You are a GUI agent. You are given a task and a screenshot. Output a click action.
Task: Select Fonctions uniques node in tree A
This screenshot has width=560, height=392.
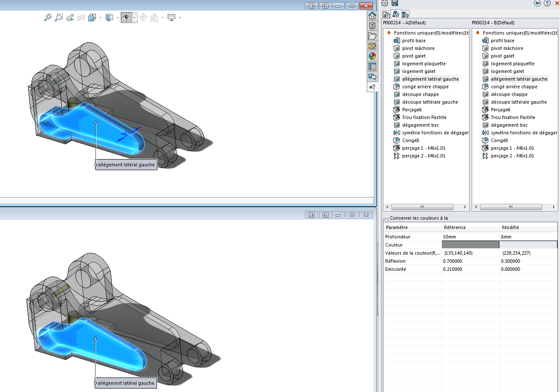(431, 33)
